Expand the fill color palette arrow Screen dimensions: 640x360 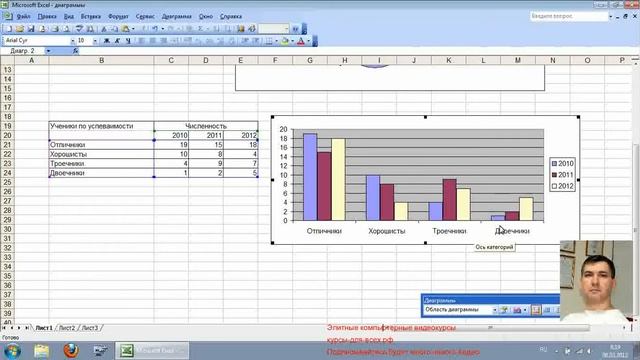click(x=293, y=40)
